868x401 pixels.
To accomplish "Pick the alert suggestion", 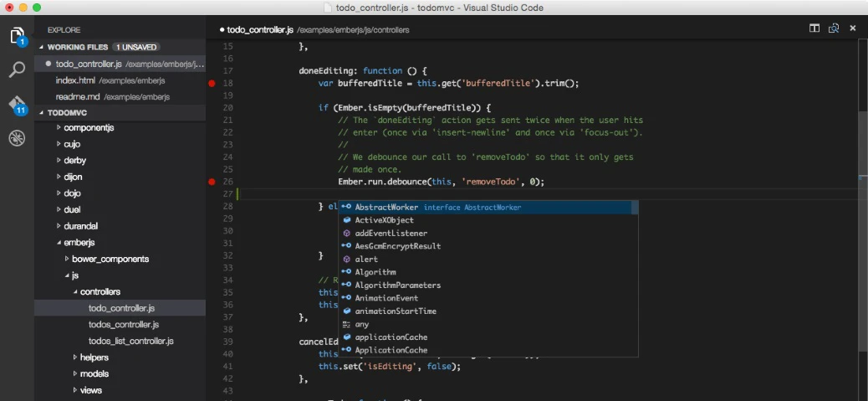I will click(x=366, y=260).
